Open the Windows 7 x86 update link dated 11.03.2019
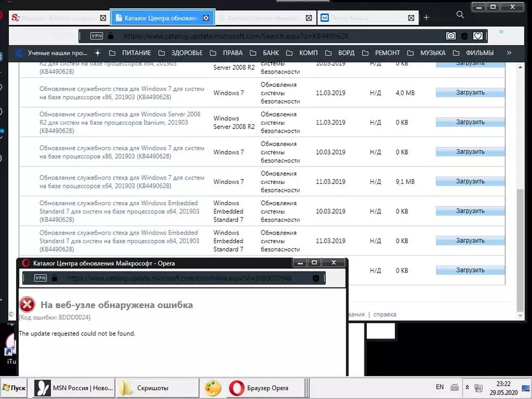Viewport: 532px width, 399px height. pyautogui.click(x=122, y=93)
